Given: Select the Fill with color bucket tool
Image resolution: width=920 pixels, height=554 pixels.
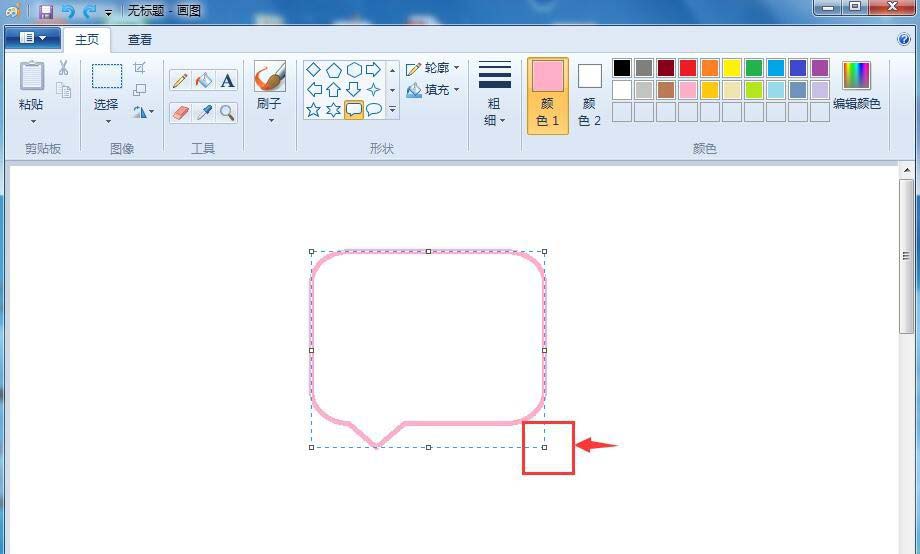Looking at the screenshot, I should point(204,80).
